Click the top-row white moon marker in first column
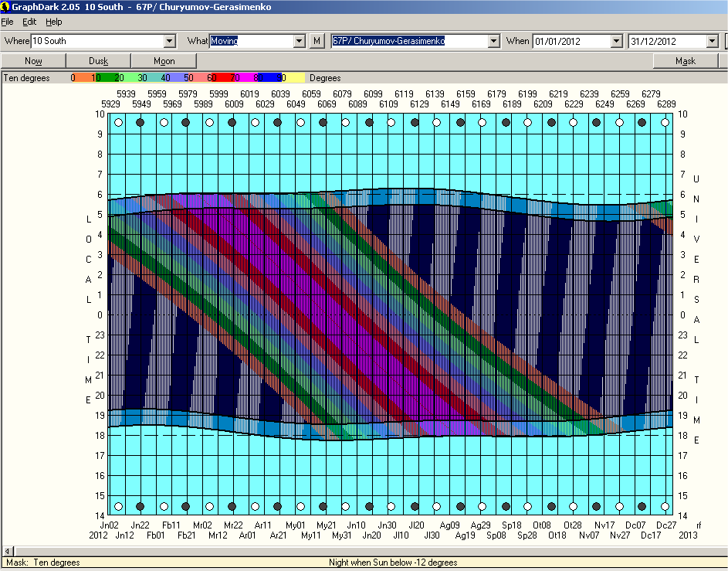Screen dimensions: 728x571 [x=118, y=122]
